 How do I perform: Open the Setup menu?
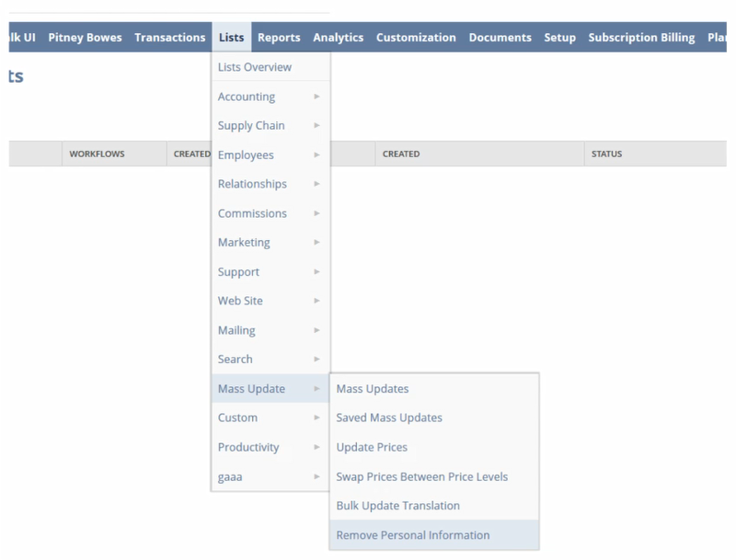[x=560, y=38]
